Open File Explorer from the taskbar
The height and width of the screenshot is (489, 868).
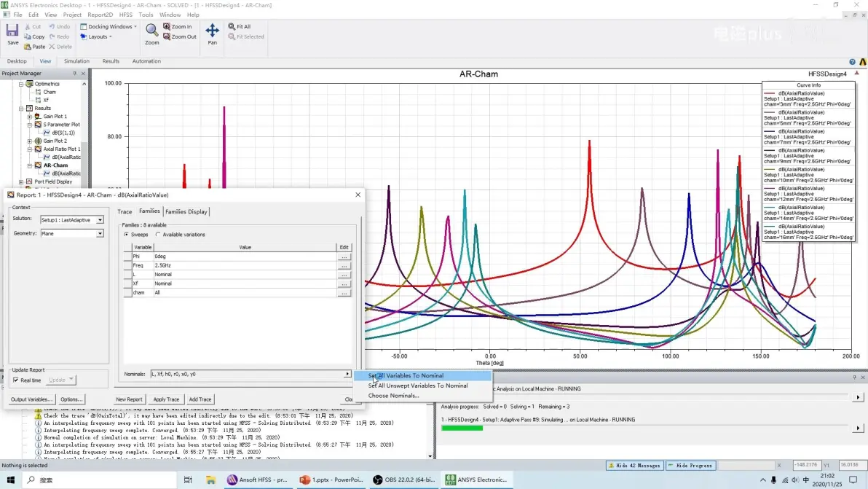click(210, 480)
